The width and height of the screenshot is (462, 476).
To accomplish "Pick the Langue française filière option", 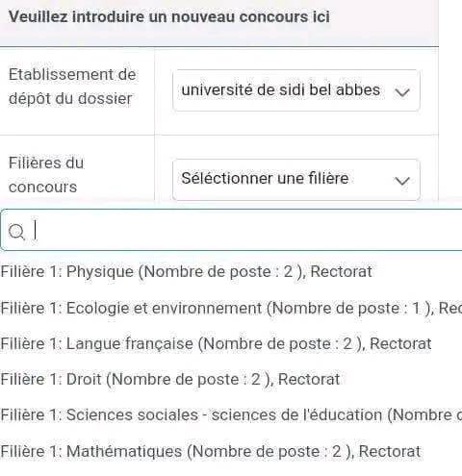I will click(x=216, y=343).
